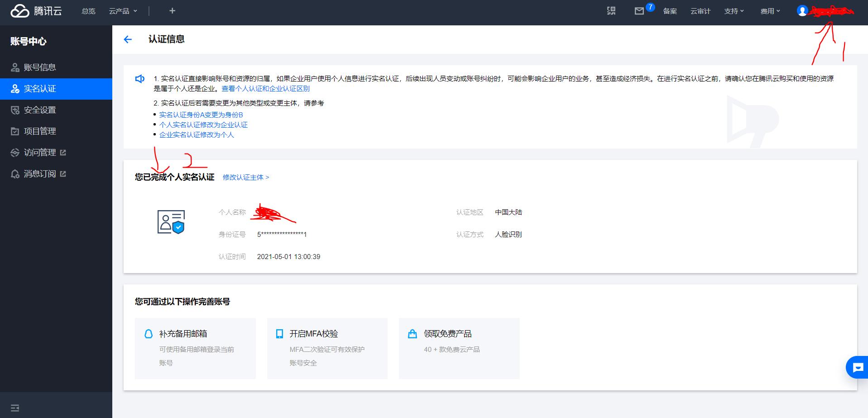Open the mail messages icon
This screenshot has height=418, width=868.
(x=639, y=11)
